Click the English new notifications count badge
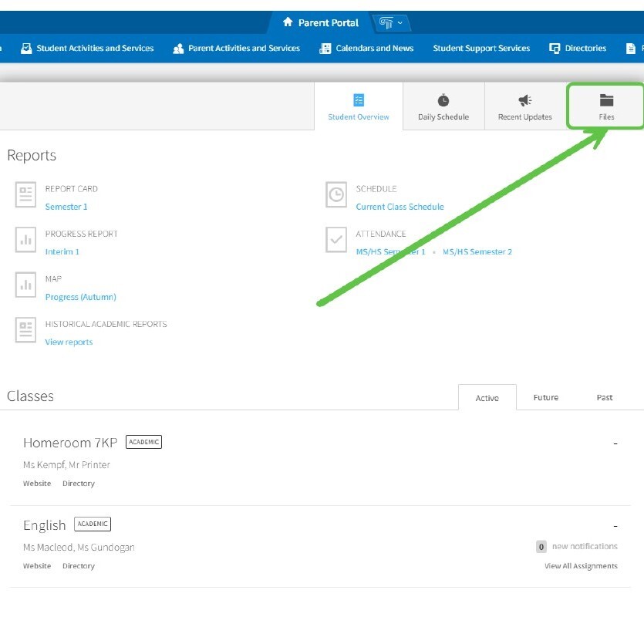Screen dimensions: 644x644 (x=541, y=547)
